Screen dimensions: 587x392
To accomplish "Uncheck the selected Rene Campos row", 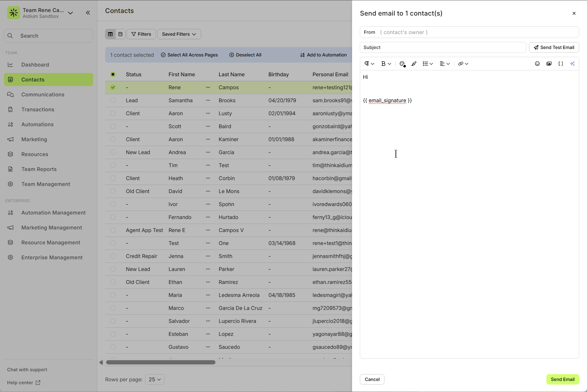I will pos(113,87).
